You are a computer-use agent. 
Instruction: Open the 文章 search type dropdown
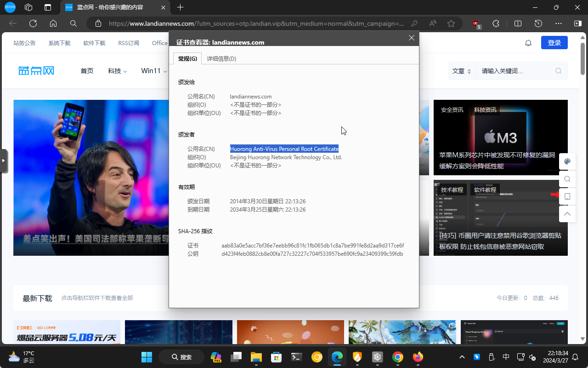[x=462, y=71]
